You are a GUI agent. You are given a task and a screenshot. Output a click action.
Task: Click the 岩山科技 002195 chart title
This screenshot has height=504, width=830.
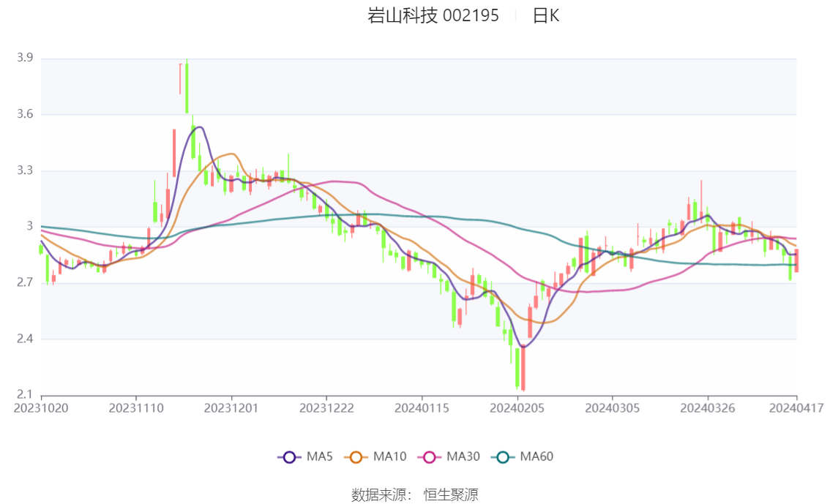[x=433, y=16]
